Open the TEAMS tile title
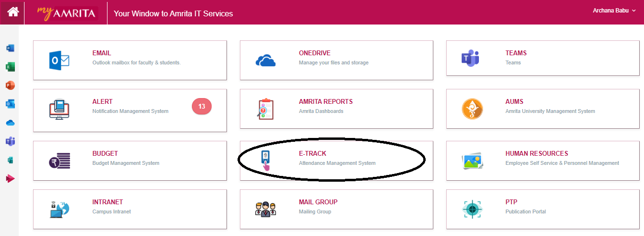 click(x=516, y=53)
